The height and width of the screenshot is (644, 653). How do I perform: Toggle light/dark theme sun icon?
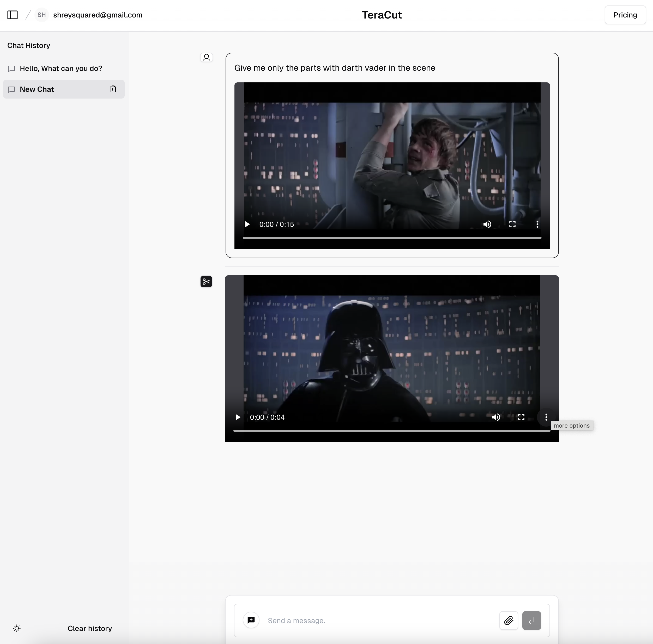[x=17, y=628]
